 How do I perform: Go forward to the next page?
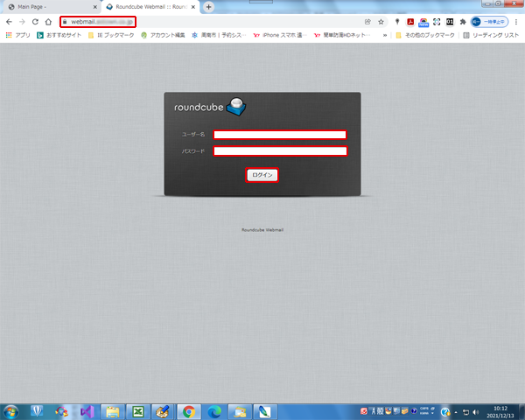[x=22, y=22]
